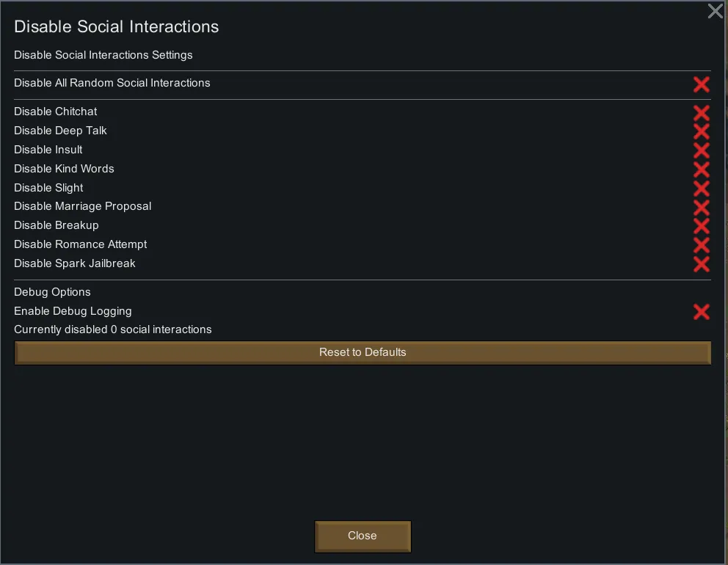Click the Disable Marriage Proposal red X icon
The height and width of the screenshot is (565, 728).
(701, 207)
